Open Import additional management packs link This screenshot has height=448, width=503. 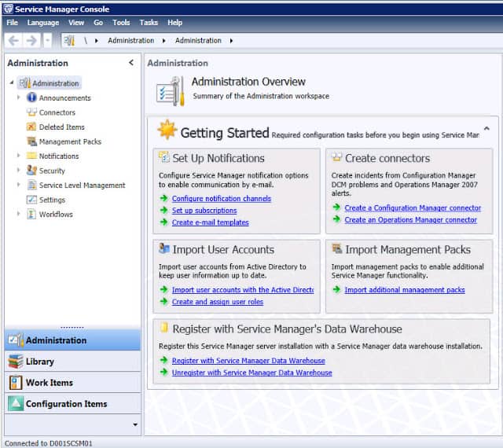405,290
